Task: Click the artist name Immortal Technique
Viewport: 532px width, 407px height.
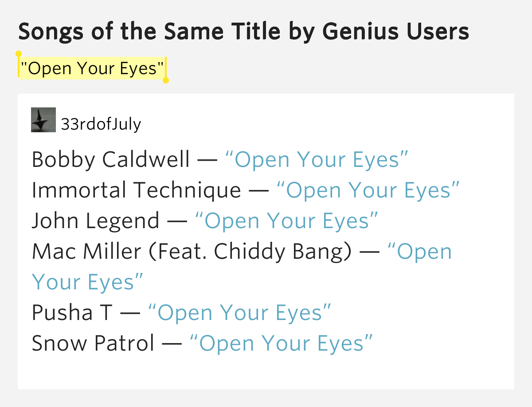Action: click(x=137, y=190)
